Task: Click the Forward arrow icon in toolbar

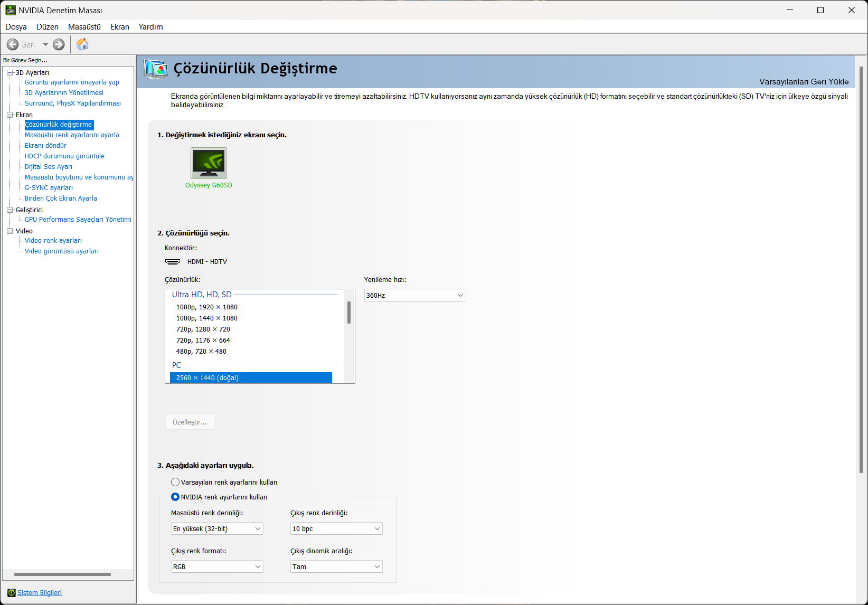Action: tap(59, 45)
